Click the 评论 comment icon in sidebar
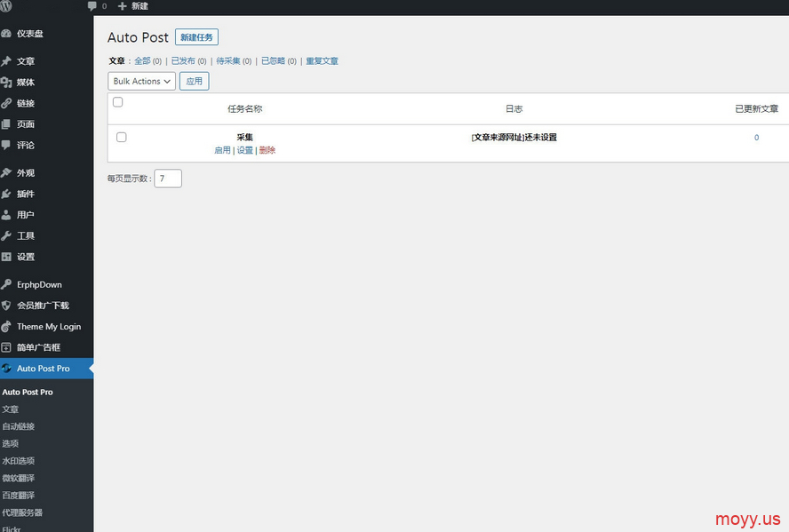 [x=6, y=146]
